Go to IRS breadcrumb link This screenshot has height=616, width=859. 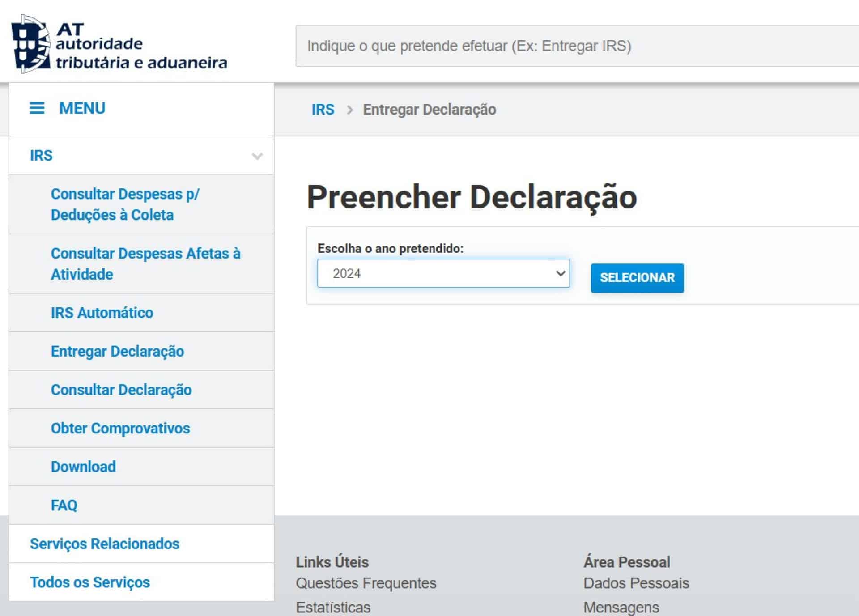[x=323, y=110]
